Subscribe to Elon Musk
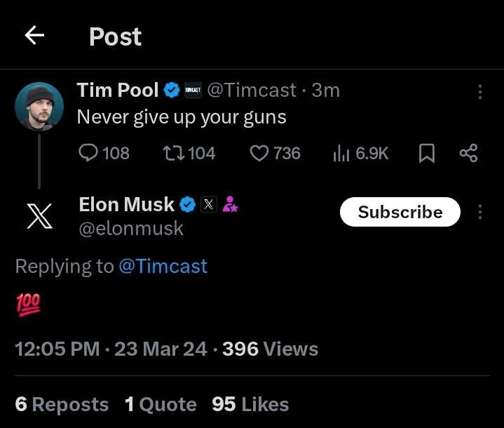Screen dimensions: 504x428 tap(400, 212)
